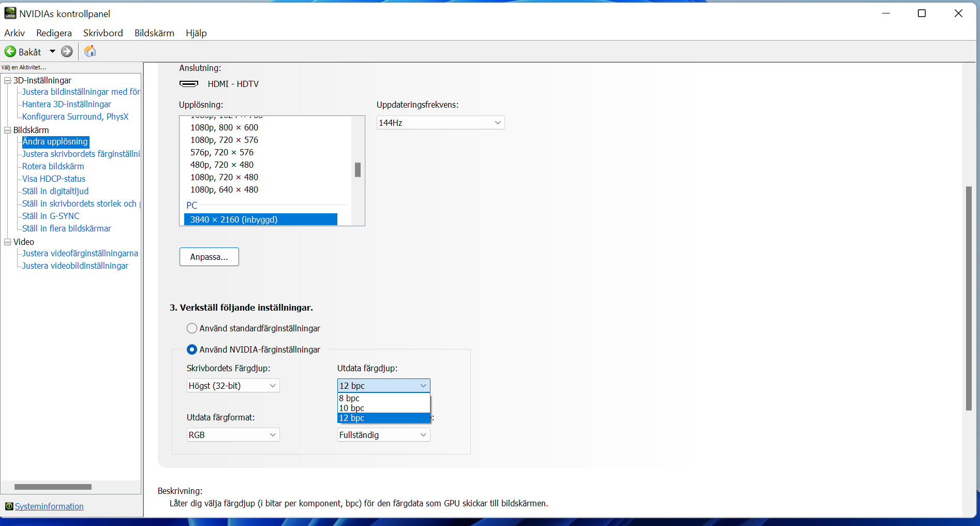Select resolution 480p, 720 × 480
Image resolution: width=980 pixels, height=526 pixels.
tap(222, 165)
